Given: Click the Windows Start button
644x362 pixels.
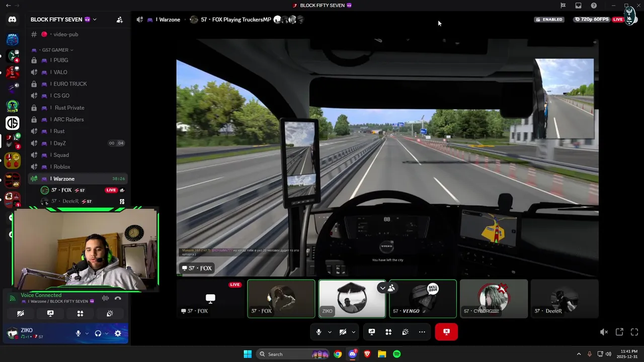Looking at the screenshot, I should click(248, 354).
